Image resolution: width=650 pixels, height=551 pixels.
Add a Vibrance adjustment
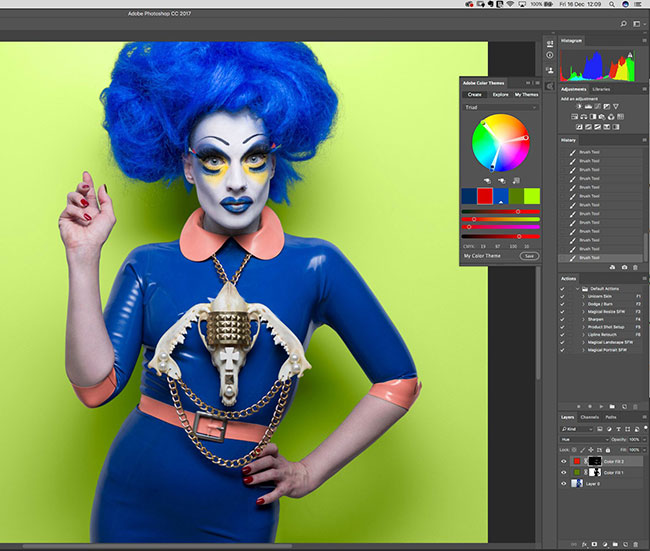point(616,107)
